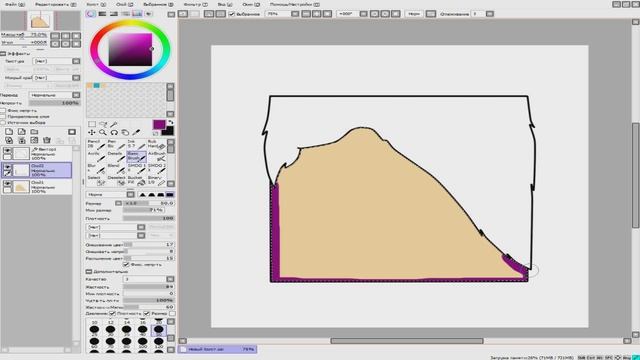Open the brush shape dropdown

[115, 227]
